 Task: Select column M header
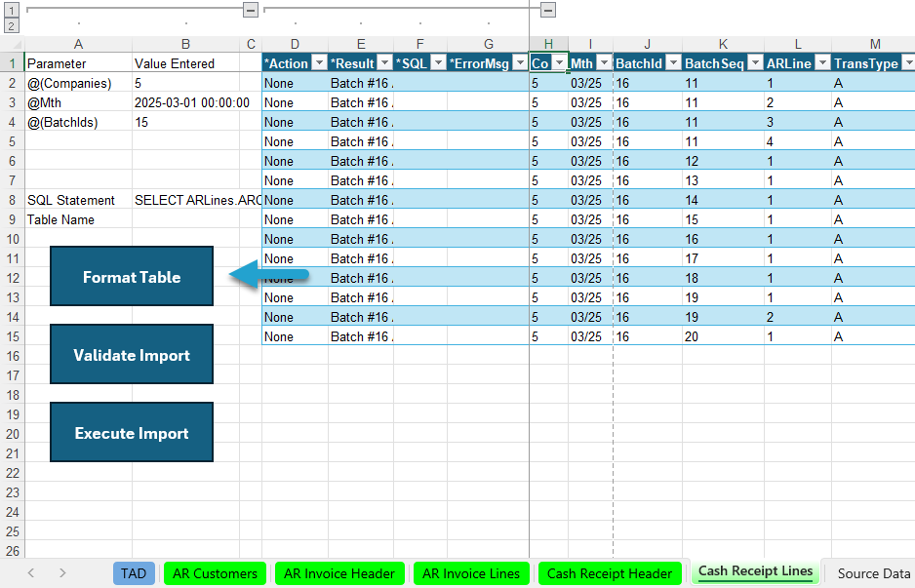(x=874, y=44)
